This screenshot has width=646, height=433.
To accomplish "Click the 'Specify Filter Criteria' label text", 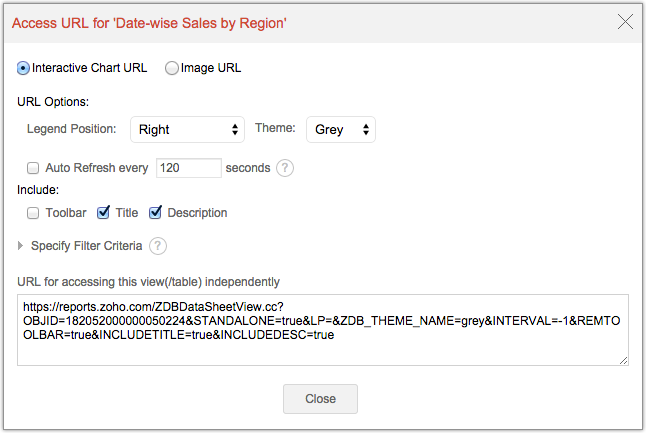I will pyautogui.click(x=86, y=245).
